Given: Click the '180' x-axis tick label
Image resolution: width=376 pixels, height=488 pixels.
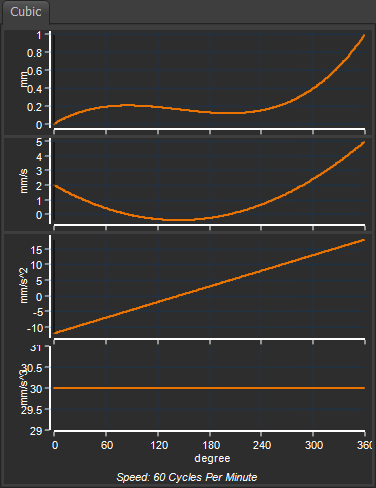Looking at the screenshot, I should (x=211, y=445).
